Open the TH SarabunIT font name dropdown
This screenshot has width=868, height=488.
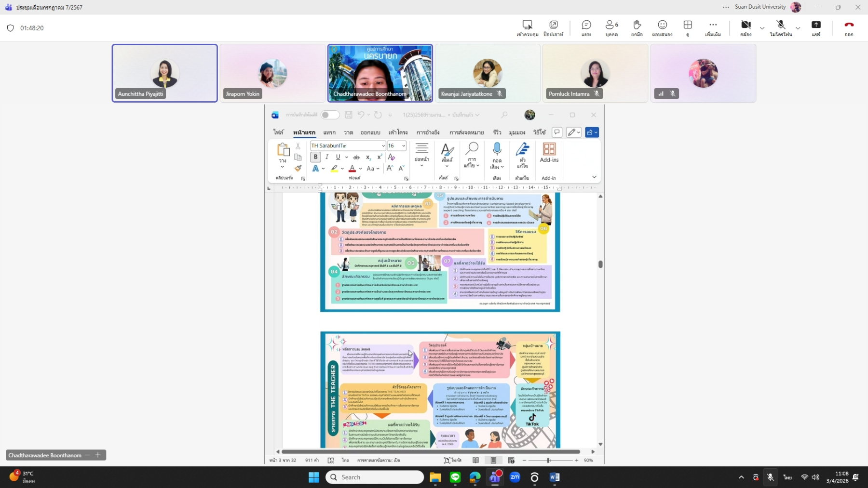[383, 146]
